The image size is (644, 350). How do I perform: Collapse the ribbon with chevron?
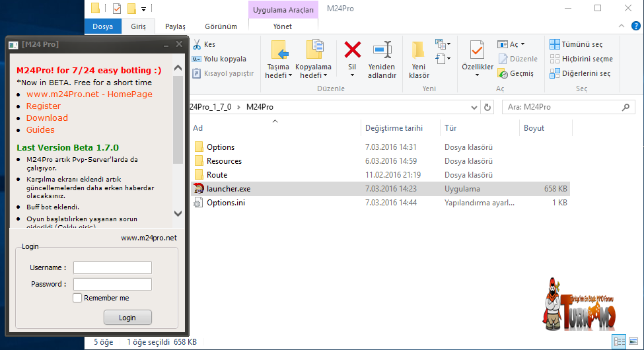(622, 26)
